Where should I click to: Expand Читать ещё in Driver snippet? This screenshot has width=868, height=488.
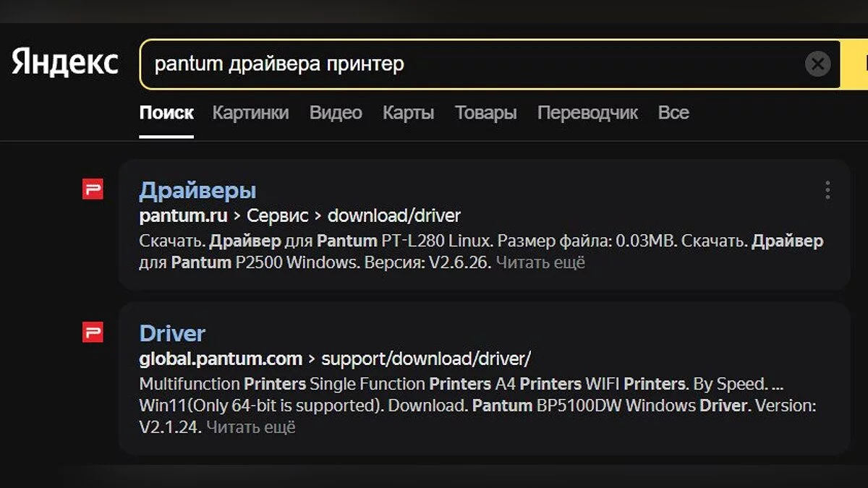[251, 427]
